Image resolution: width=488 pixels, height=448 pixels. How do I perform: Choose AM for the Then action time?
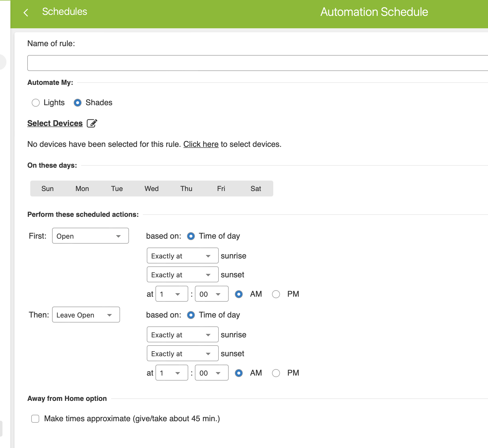pos(239,373)
